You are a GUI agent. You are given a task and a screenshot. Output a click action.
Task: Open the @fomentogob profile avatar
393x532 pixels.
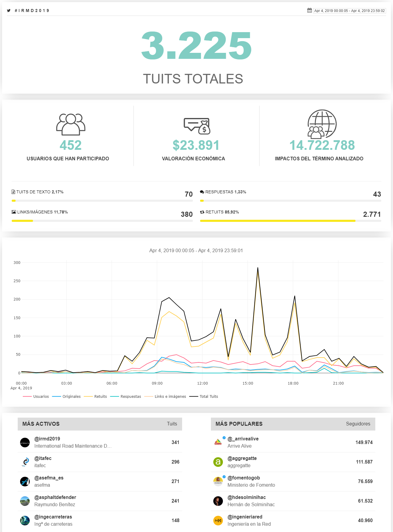click(218, 482)
